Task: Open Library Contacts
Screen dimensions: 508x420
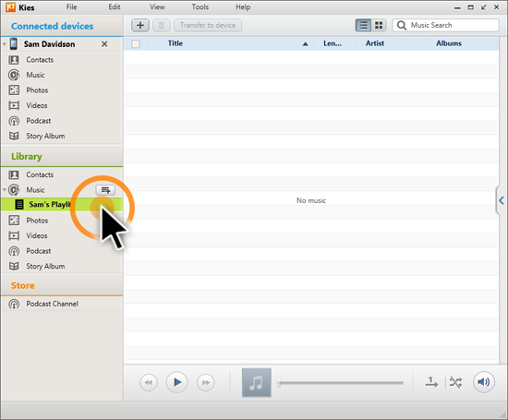Action: coord(40,174)
